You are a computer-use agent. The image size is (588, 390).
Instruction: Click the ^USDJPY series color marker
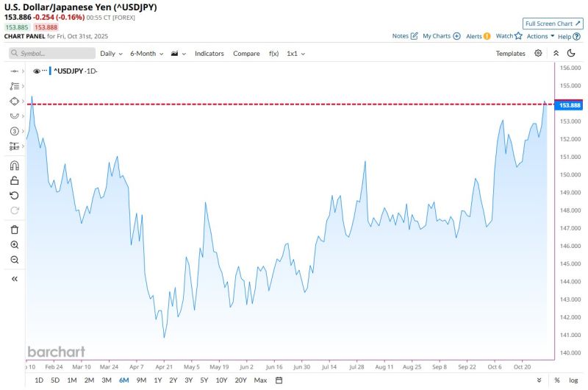[50, 71]
